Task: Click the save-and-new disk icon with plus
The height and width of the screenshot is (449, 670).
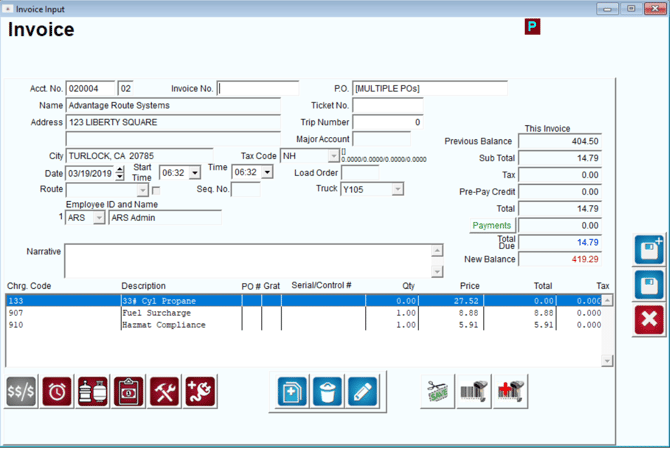Action: [x=649, y=249]
